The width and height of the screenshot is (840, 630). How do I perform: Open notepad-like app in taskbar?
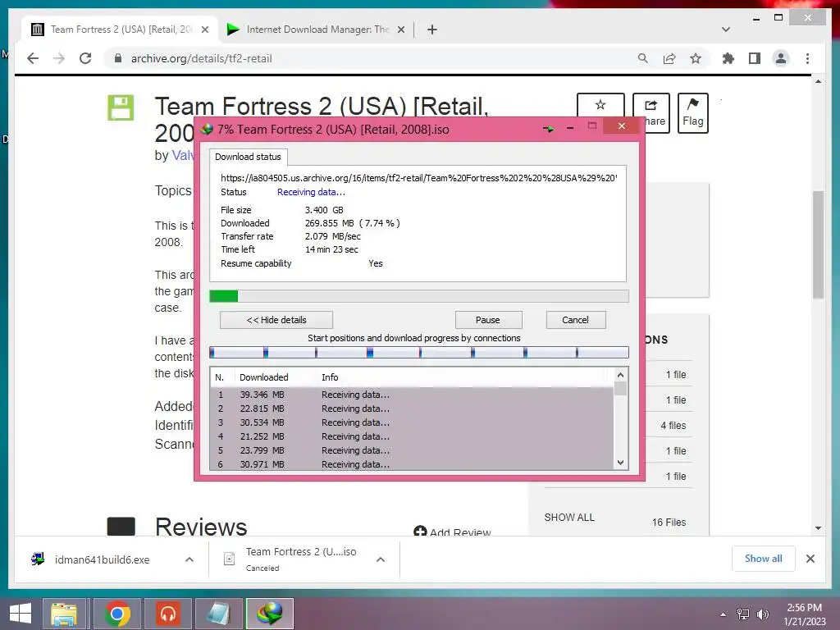click(x=218, y=614)
